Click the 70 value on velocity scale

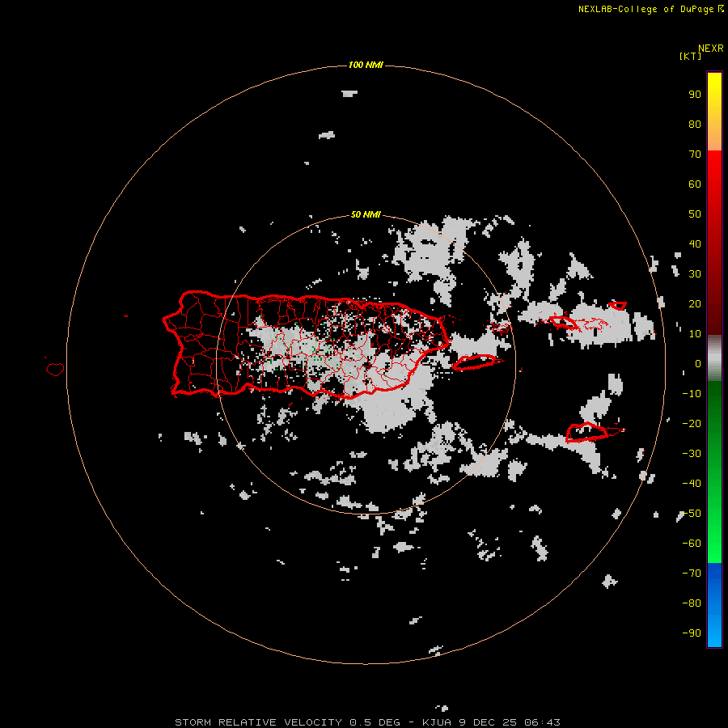click(695, 154)
